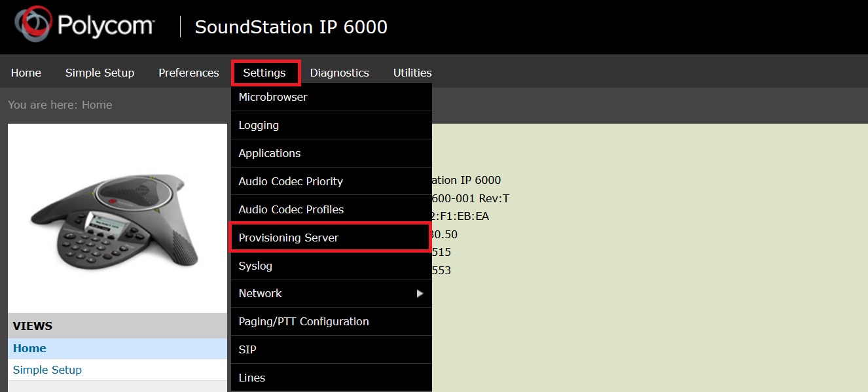
Task: Open Applications settings entry
Action: point(331,153)
